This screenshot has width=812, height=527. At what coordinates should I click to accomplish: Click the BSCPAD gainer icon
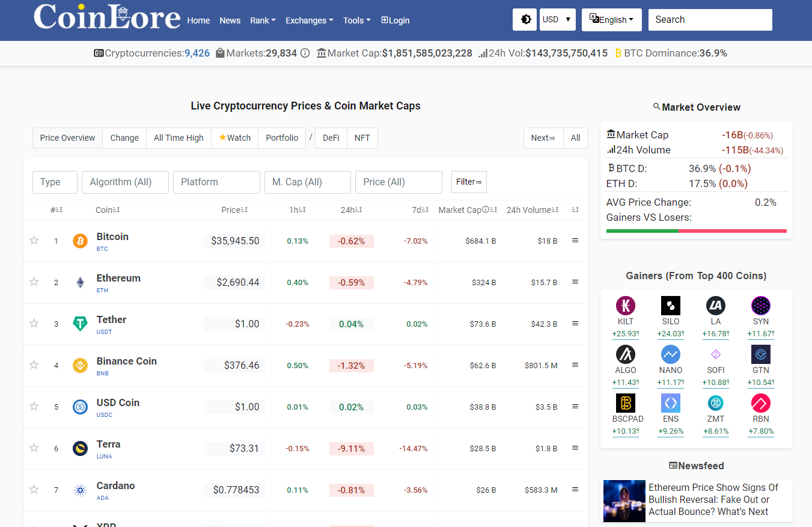[x=626, y=403]
